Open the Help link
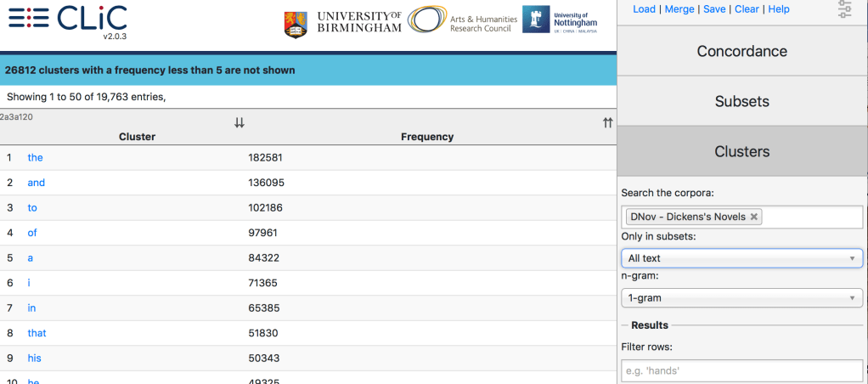 [x=778, y=9]
